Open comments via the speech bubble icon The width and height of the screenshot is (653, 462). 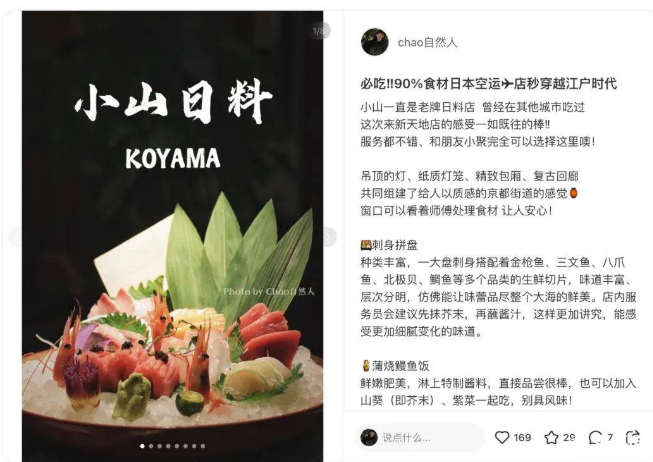click(x=595, y=437)
